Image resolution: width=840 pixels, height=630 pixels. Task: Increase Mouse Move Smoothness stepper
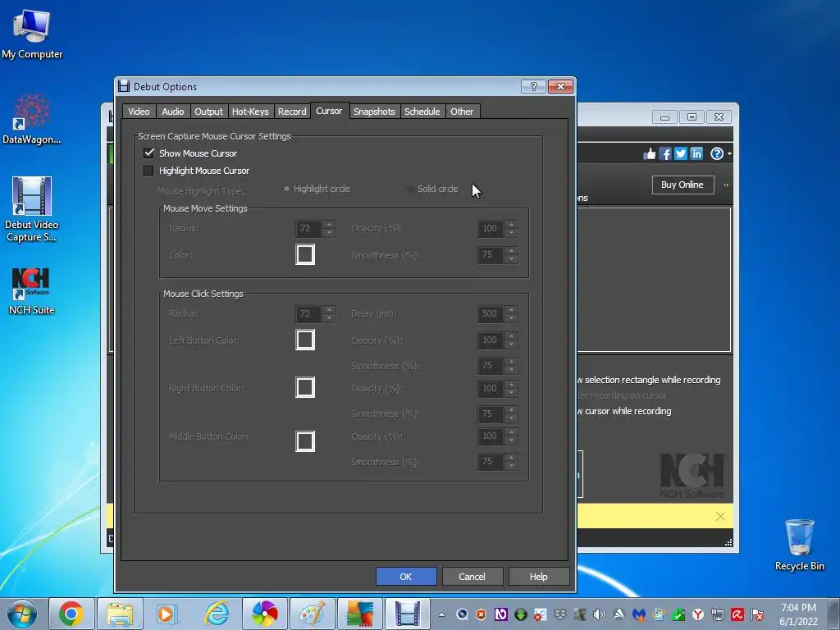click(512, 251)
